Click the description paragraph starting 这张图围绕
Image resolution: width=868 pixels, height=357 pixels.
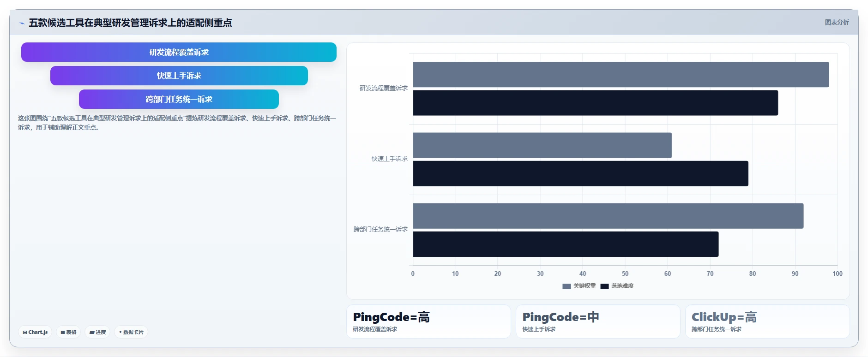(177, 123)
